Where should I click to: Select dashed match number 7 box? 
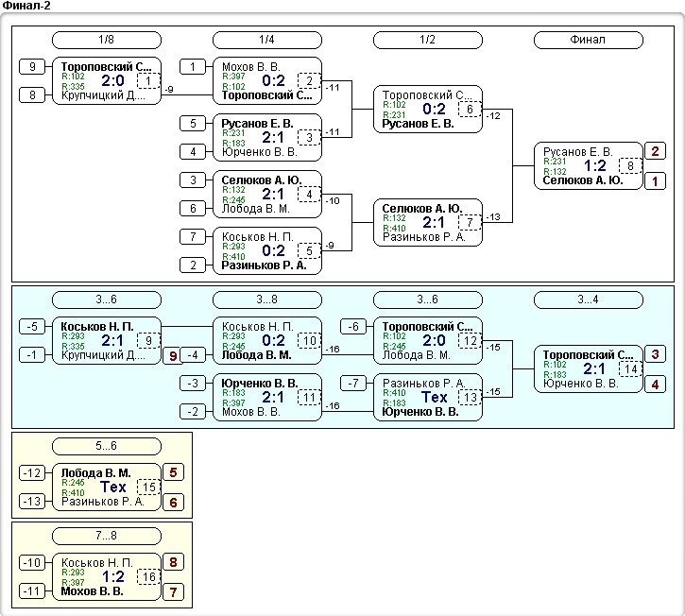(471, 223)
